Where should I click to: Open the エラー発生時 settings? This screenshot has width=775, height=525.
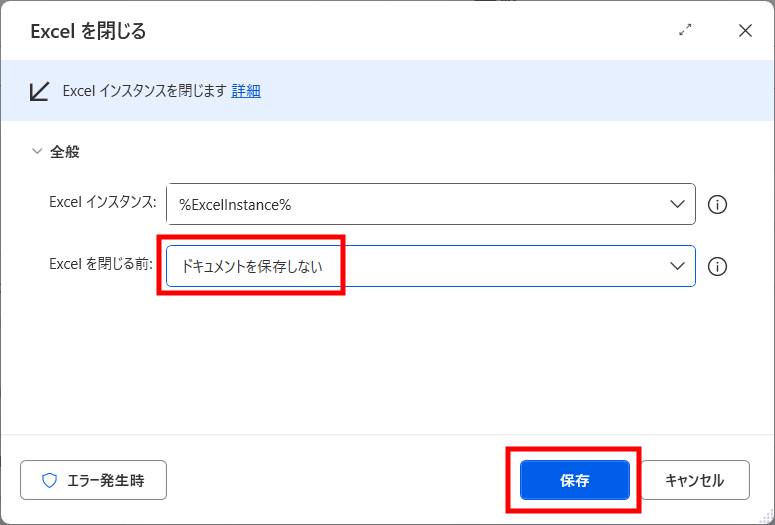93,480
